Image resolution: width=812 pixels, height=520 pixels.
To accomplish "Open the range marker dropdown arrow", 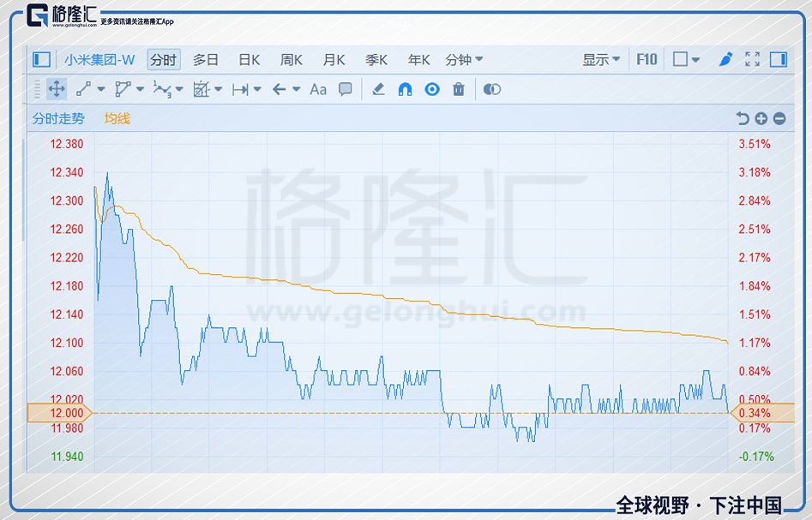I will click(257, 89).
